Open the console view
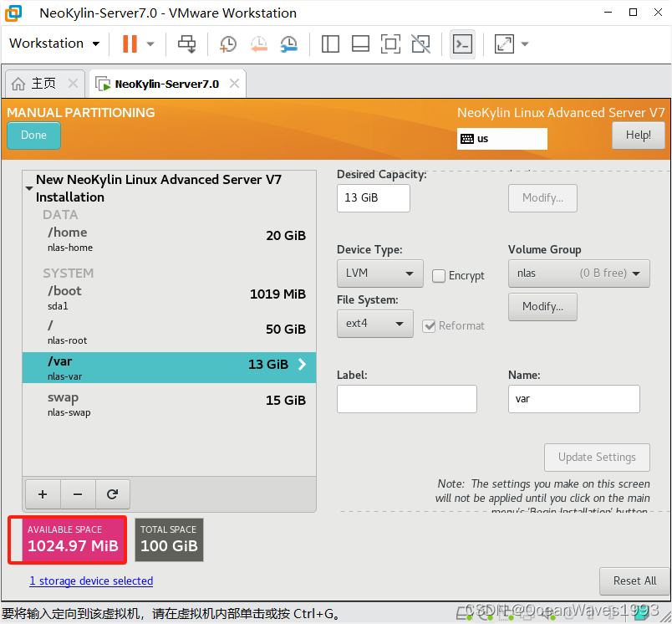The height and width of the screenshot is (624, 672). [462, 43]
